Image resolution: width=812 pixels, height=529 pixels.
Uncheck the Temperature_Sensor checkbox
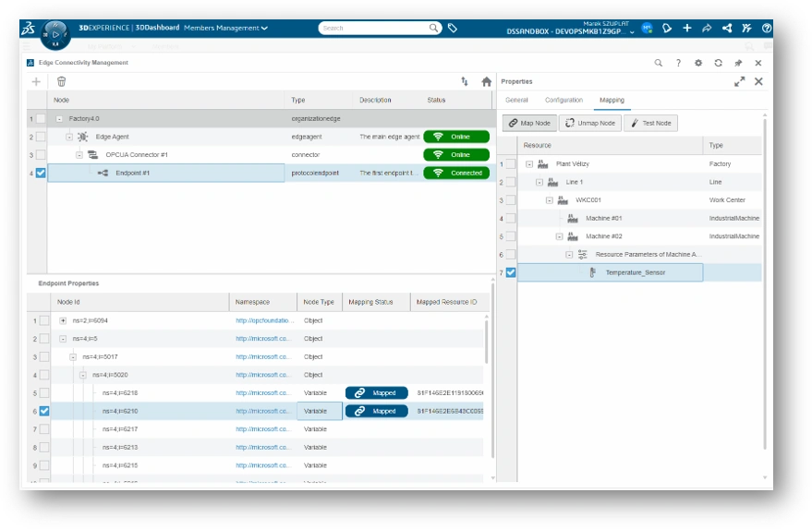point(511,272)
